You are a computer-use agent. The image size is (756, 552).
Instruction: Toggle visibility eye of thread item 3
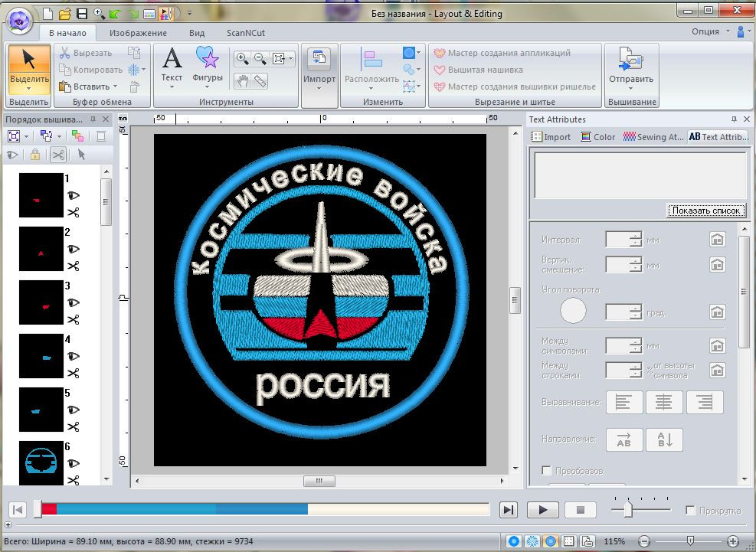(74, 302)
